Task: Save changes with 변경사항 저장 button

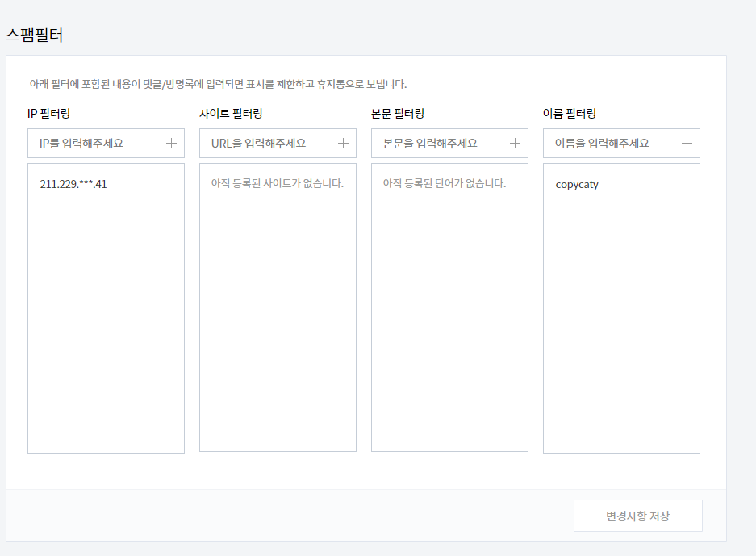Action: tap(638, 516)
